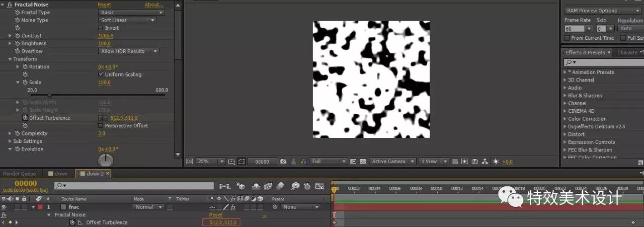Enable Motion Blur for the composition
Viewport: 644px width, 227px height.
click(280, 186)
